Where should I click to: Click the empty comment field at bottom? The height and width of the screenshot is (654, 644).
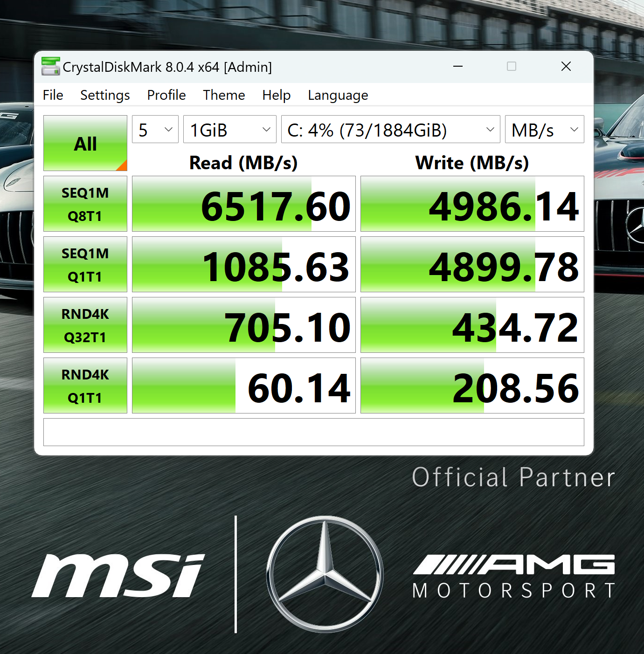[x=314, y=432]
